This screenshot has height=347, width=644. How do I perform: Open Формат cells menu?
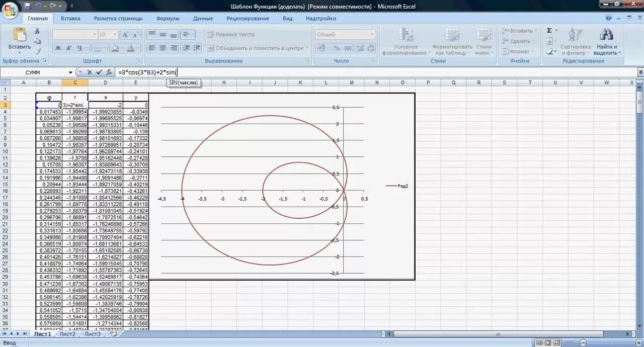point(516,51)
